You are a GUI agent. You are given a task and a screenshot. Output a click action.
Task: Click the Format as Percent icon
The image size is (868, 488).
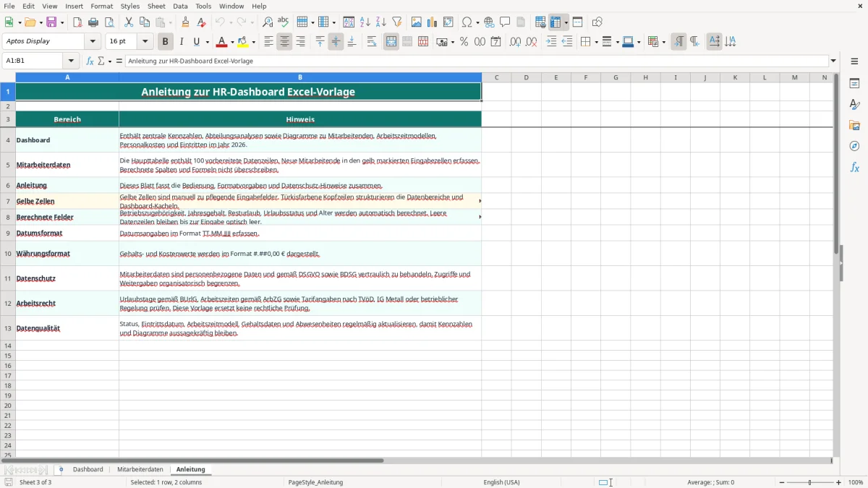point(464,42)
